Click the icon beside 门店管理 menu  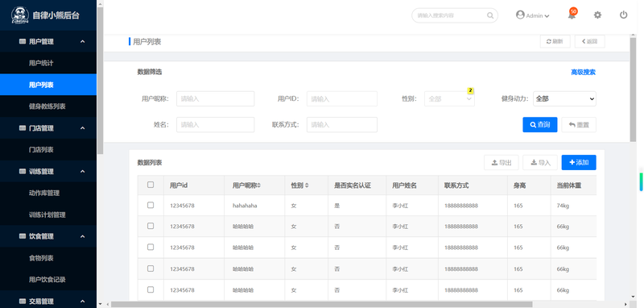[x=23, y=128]
